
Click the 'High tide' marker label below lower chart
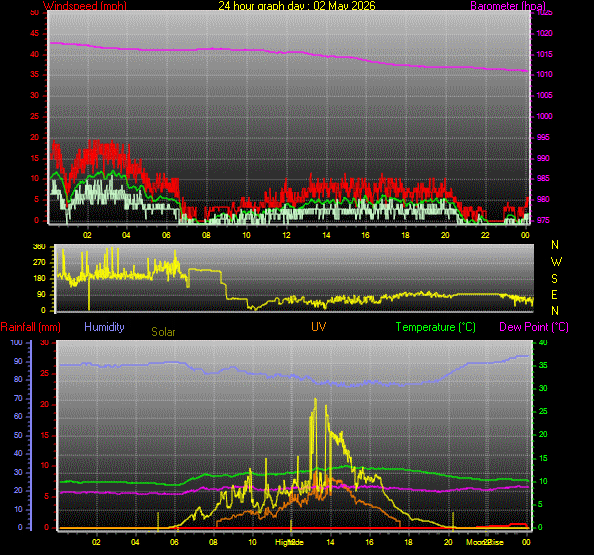pyautogui.click(x=289, y=542)
